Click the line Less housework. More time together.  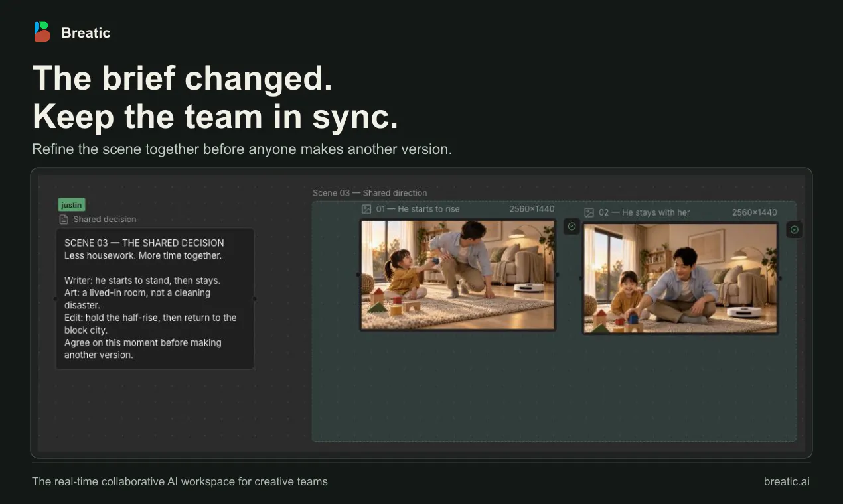pos(143,255)
